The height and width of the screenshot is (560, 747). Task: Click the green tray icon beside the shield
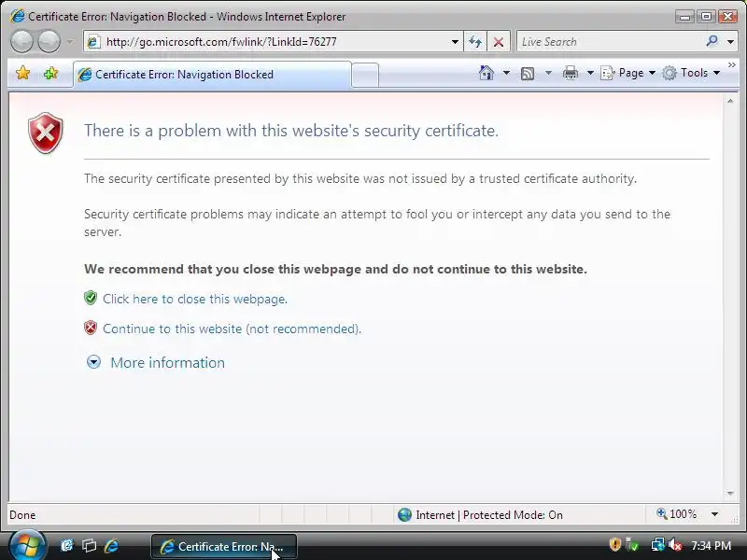(x=633, y=544)
